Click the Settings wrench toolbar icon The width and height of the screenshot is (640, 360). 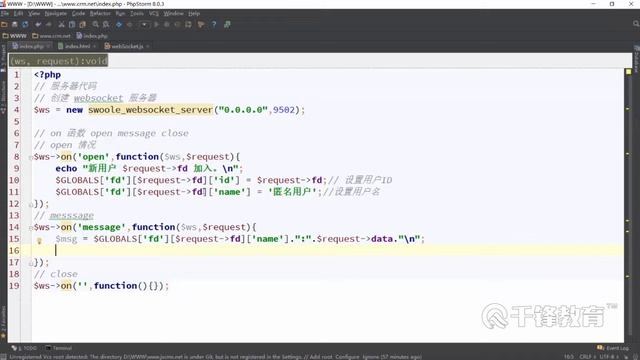pyautogui.click(x=201, y=24)
